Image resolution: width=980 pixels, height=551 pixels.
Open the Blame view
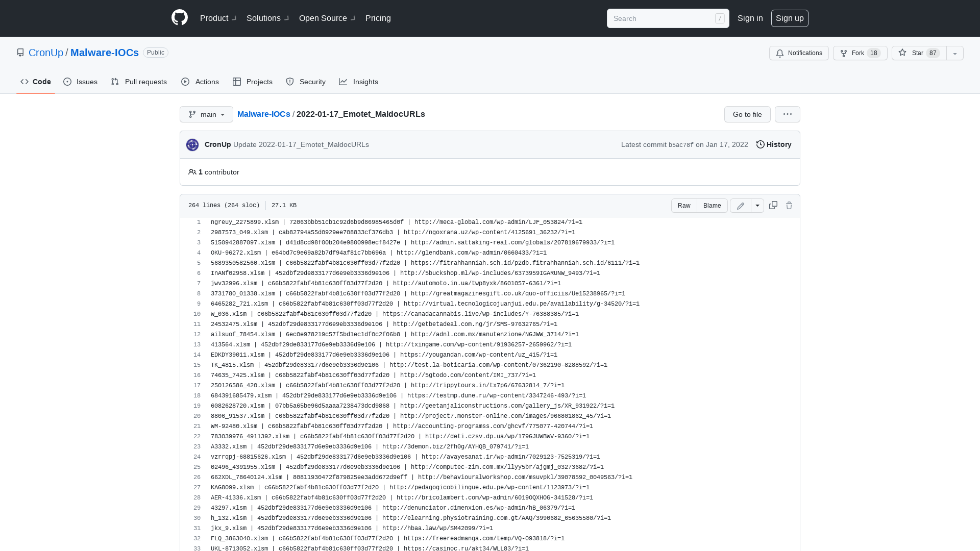[x=712, y=206]
